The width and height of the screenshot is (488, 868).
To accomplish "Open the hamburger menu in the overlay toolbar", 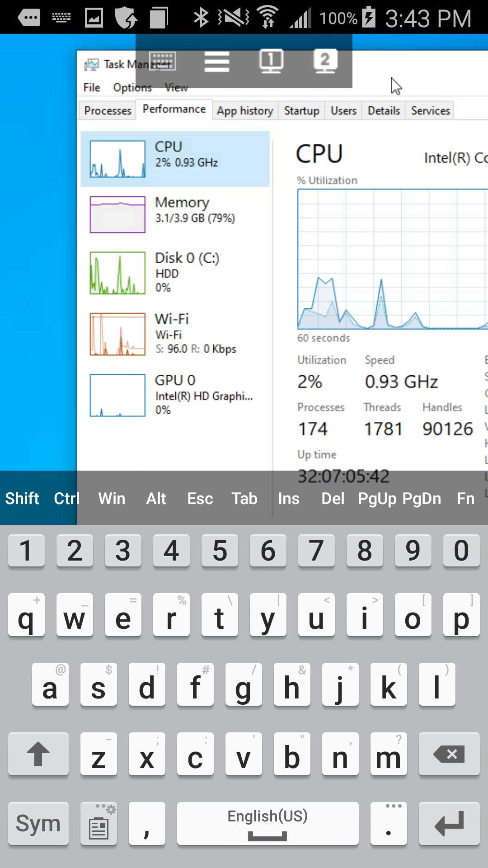I will click(217, 61).
